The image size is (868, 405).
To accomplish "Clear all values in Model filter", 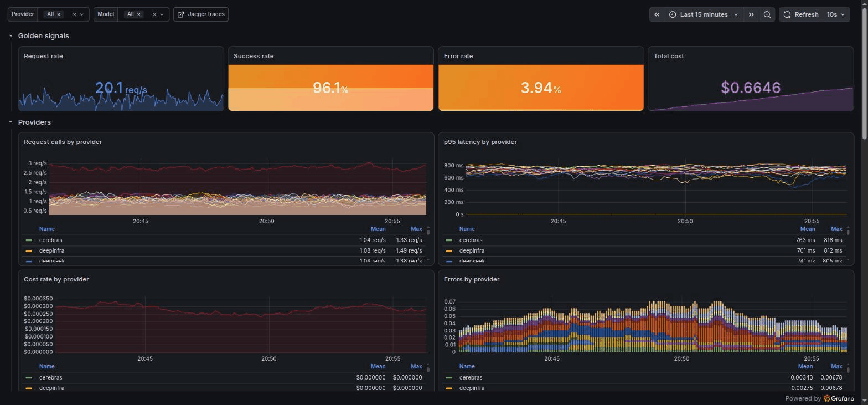I will [154, 14].
